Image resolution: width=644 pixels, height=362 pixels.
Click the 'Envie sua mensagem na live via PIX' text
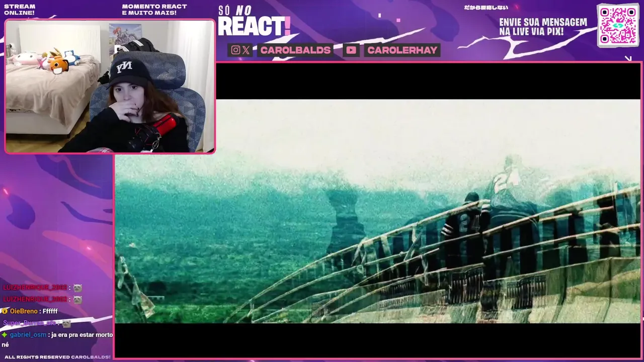click(543, 27)
